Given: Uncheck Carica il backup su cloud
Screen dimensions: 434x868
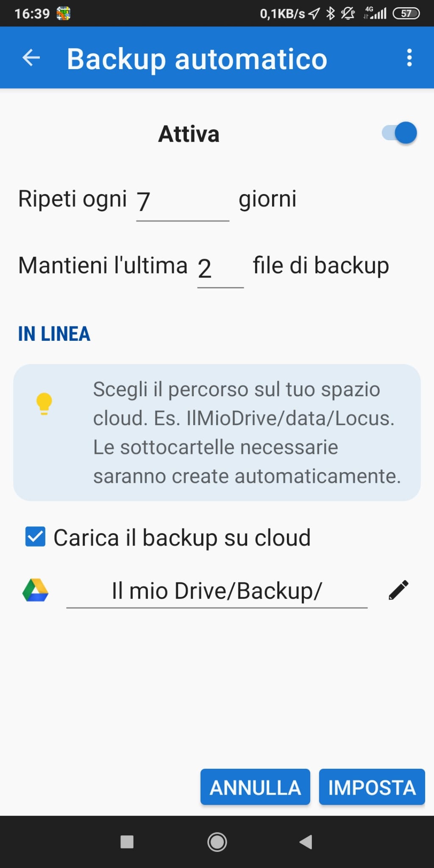Looking at the screenshot, I should coord(35,537).
